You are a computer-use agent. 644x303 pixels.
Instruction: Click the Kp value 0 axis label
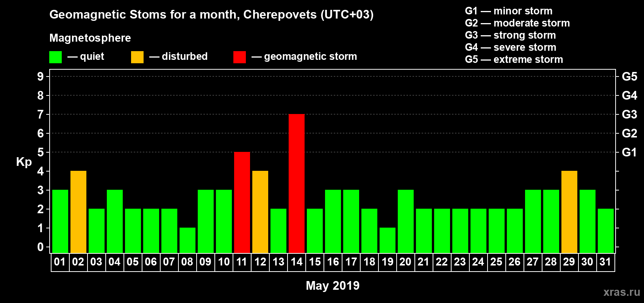pos(41,247)
